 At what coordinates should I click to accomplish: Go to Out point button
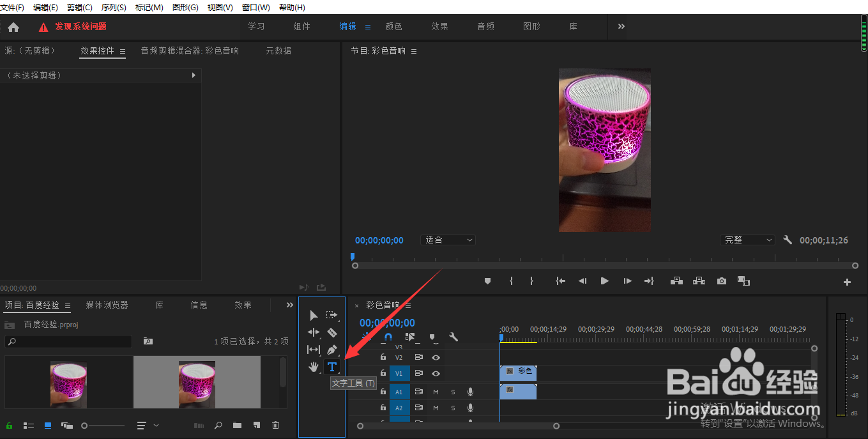(x=649, y=281)
